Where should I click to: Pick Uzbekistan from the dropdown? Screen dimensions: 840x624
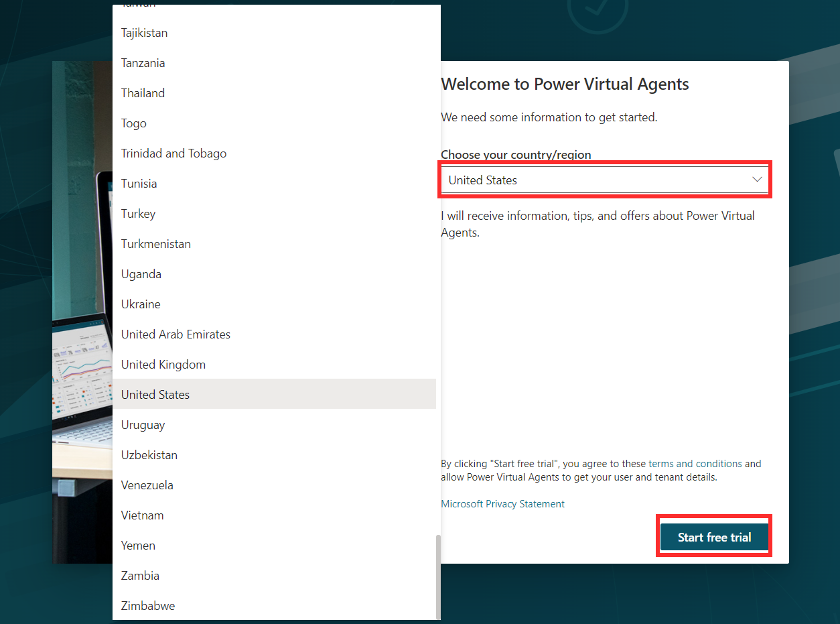(274, 455)
